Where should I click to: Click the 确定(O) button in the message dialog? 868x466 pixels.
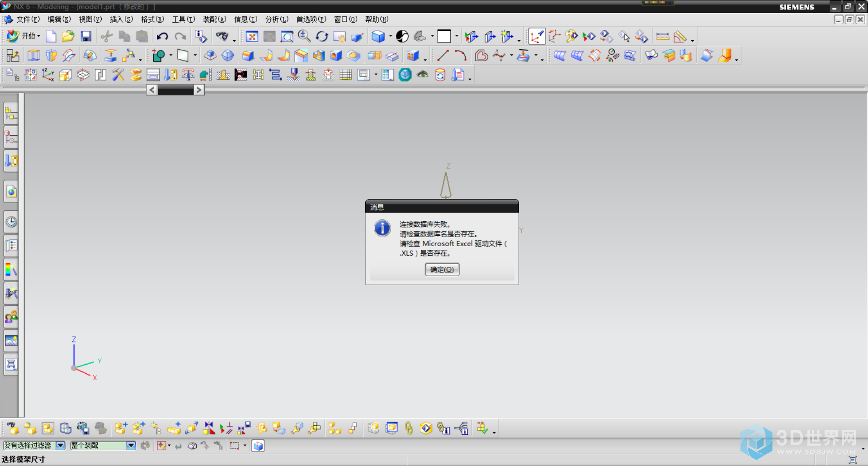pos(442,270)
